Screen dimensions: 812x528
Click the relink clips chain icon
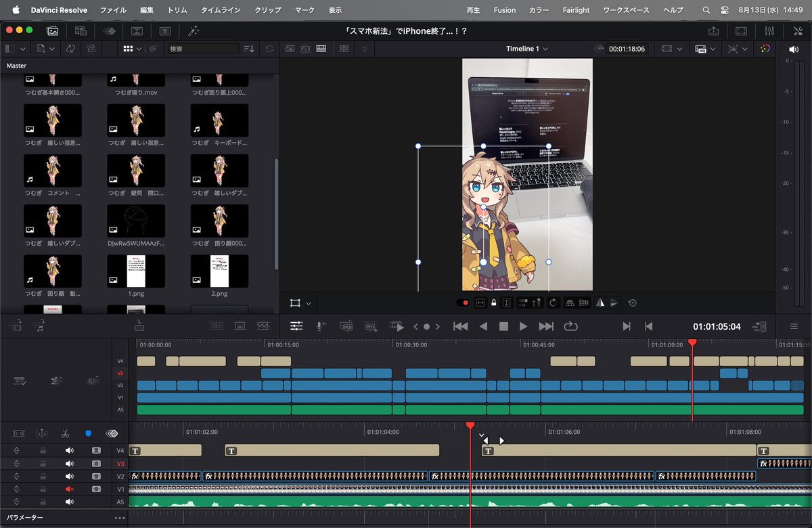pyautogui.click(x=90, y=49)
